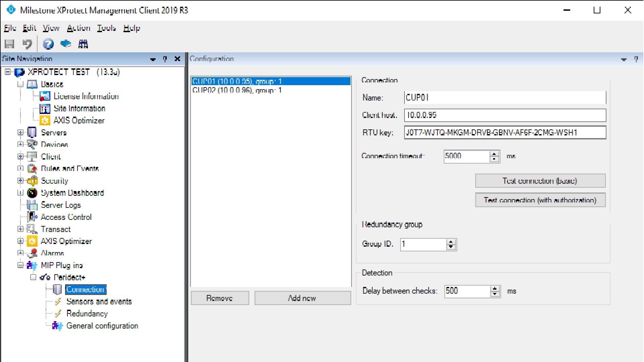Screen dimensions: 644x362
Task: Click the Alarms icon
Action: [32, 253]
